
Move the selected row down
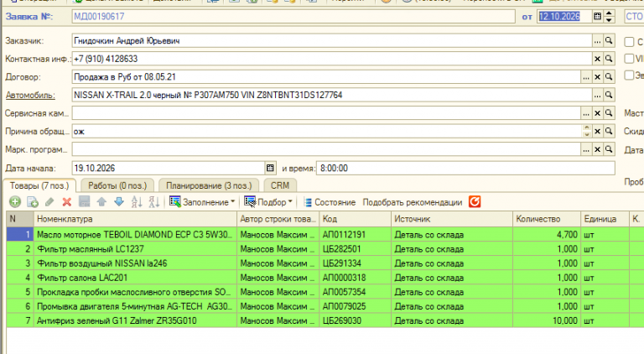119,201
